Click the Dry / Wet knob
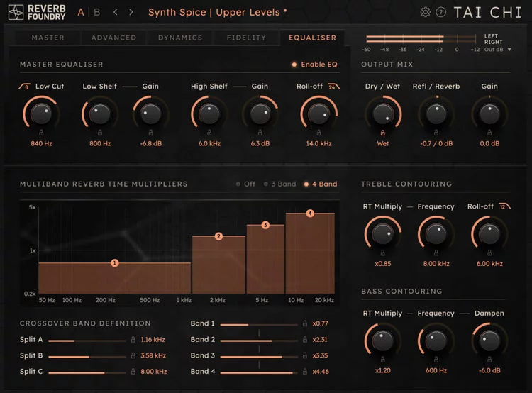This screenshot has width=532, height=393. [383, 114]
